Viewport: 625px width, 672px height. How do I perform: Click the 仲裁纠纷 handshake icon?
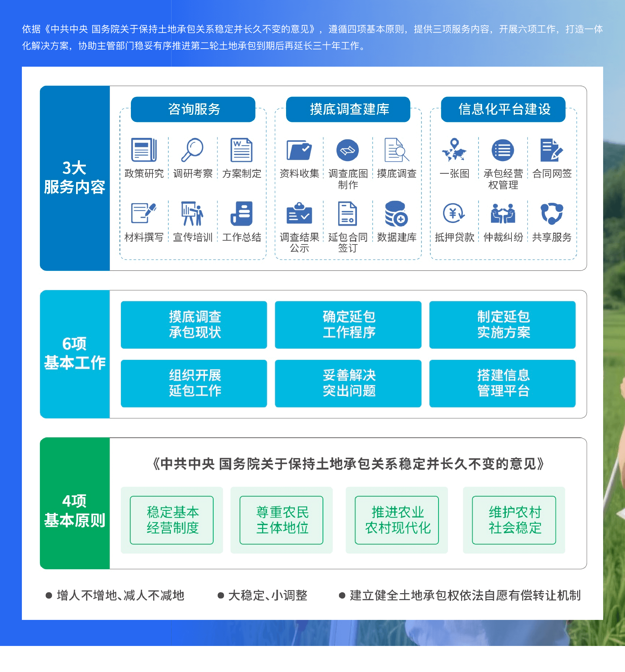[503, 213]
